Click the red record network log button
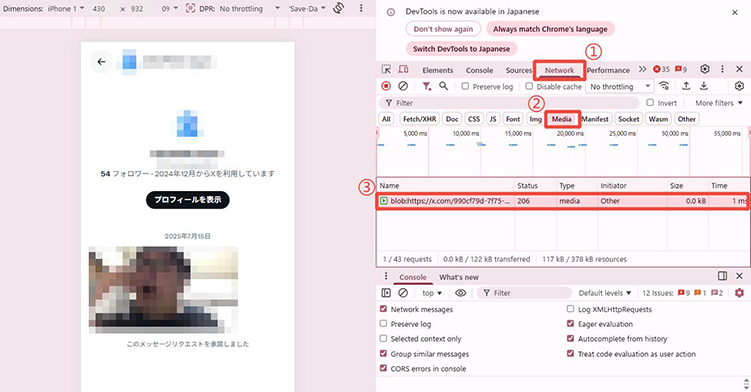Screen dimensions: 751x392 click(386, 86)
